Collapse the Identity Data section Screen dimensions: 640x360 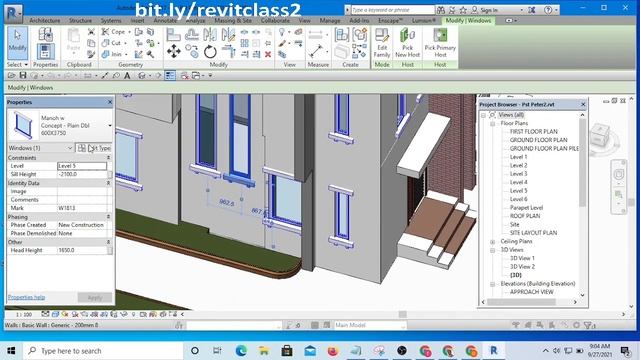(109, 183)
